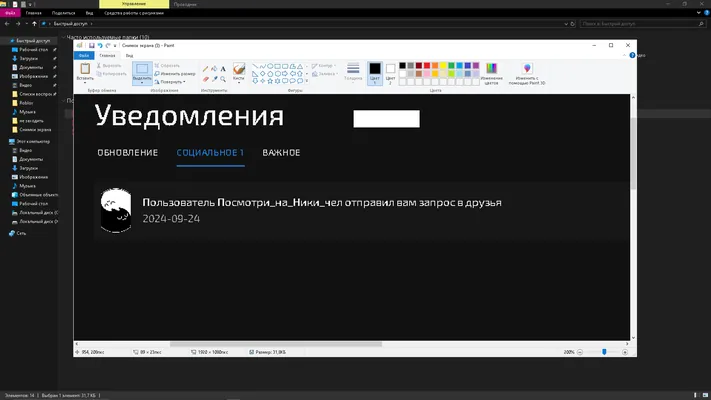Open Explorer's File (Файл) tab
Image resolution: width=711 pixels, height=400 pixels.
[x=10, y=13]
